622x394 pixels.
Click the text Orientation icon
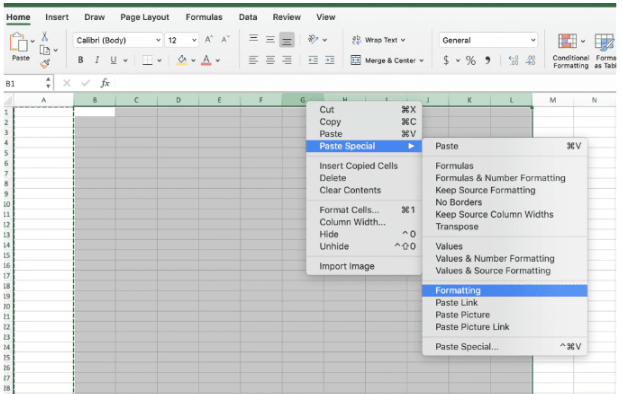pyautogui.click(x=313, y=39)
